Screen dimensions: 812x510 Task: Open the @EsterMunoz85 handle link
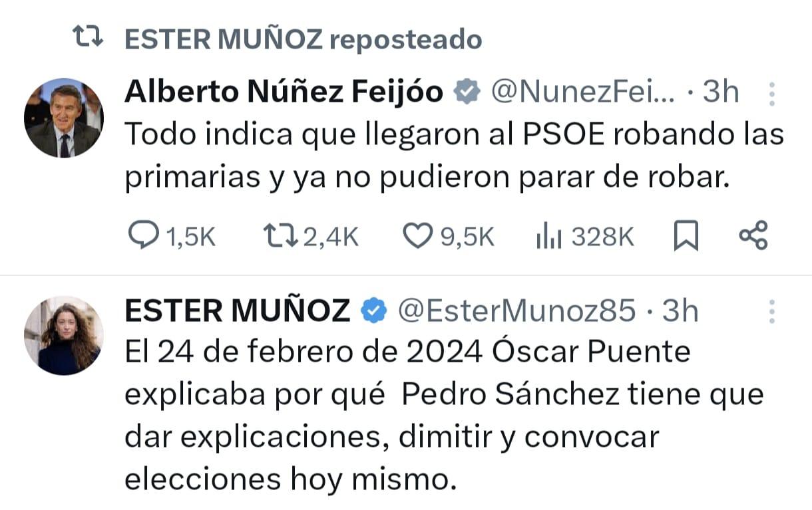pyautogui.click(x=516, y=311)
